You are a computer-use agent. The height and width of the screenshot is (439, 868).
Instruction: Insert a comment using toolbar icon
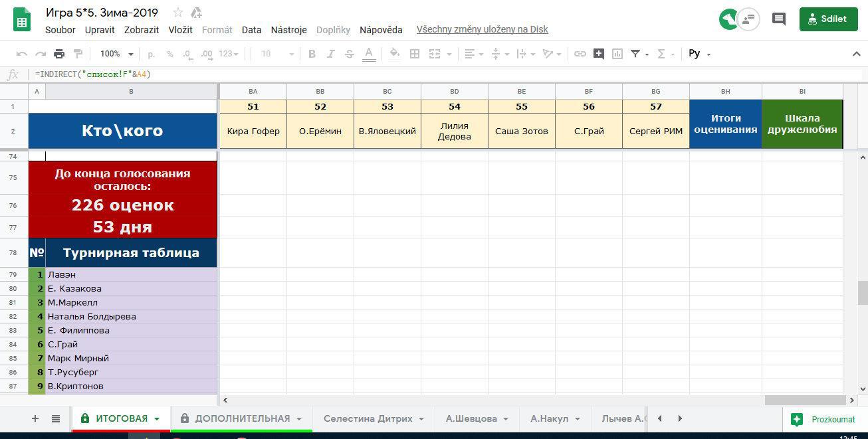tap(599, 54)
